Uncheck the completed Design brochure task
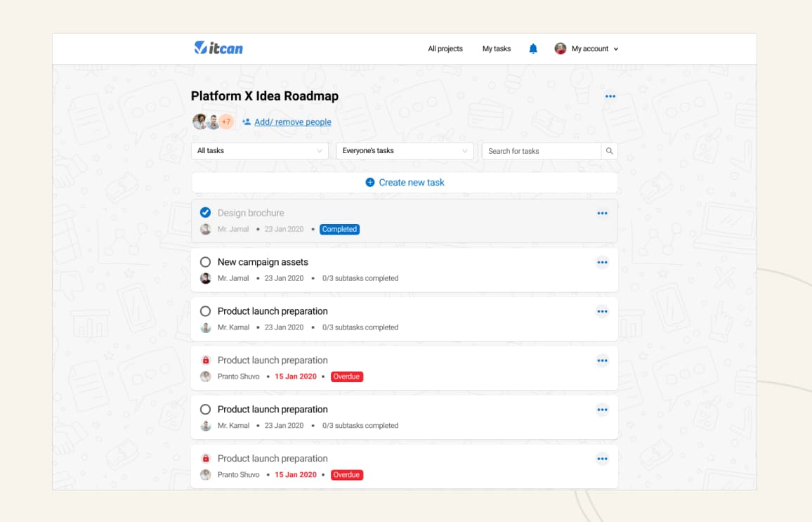The width and height of the screenshot is (812, 522). (x=205, y=212)
